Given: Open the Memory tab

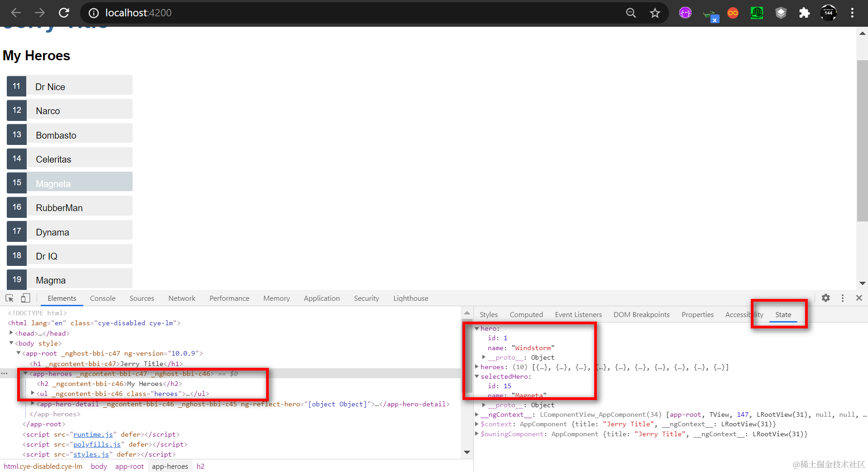Looking at the screenshot, I should coord(277,299).
